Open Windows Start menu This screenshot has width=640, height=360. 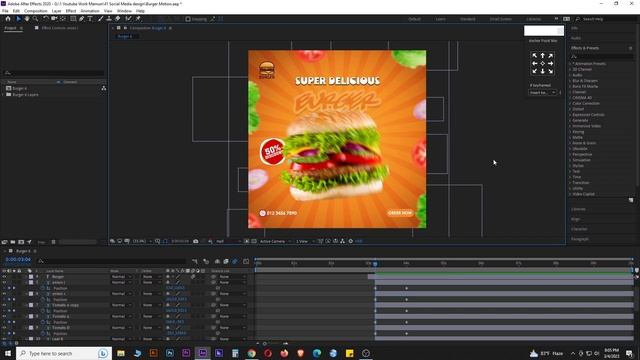tap(7, 353)
